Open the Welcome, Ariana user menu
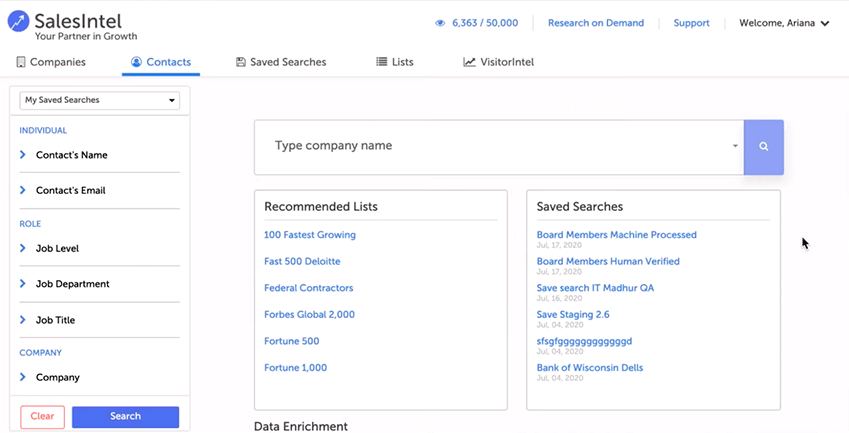 (x=784, y=23)
